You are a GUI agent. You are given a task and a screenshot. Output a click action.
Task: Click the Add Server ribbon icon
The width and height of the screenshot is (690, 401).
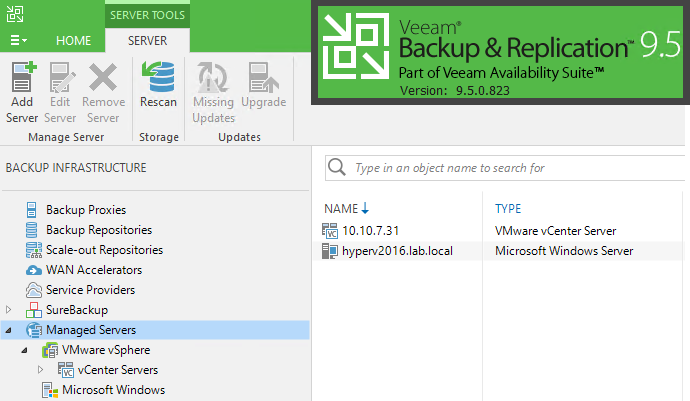(x=23, y=77)
